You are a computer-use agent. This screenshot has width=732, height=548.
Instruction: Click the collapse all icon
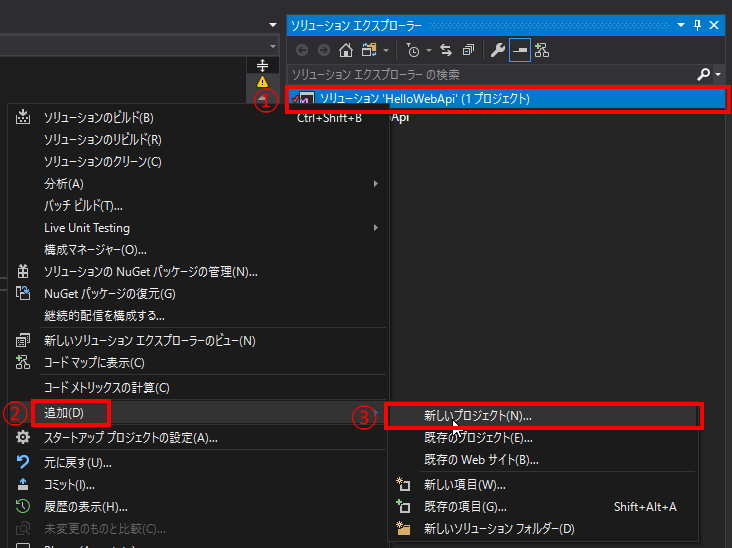tap(468, 50)
